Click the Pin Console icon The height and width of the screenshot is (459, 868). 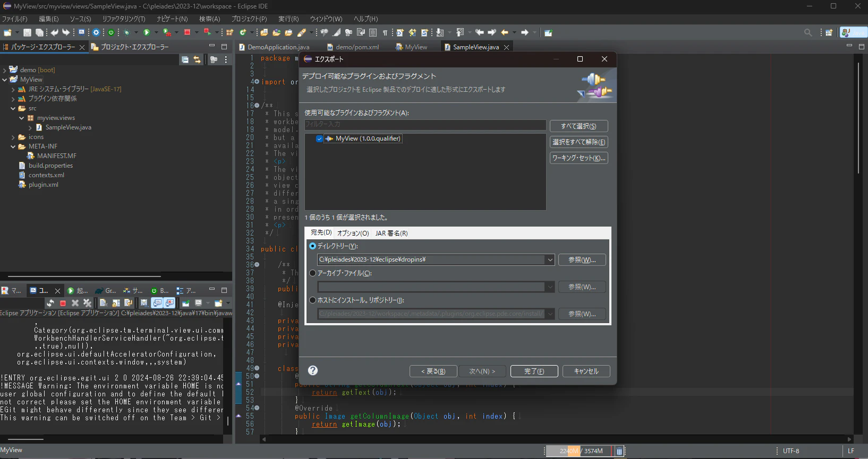coord(186,303)
